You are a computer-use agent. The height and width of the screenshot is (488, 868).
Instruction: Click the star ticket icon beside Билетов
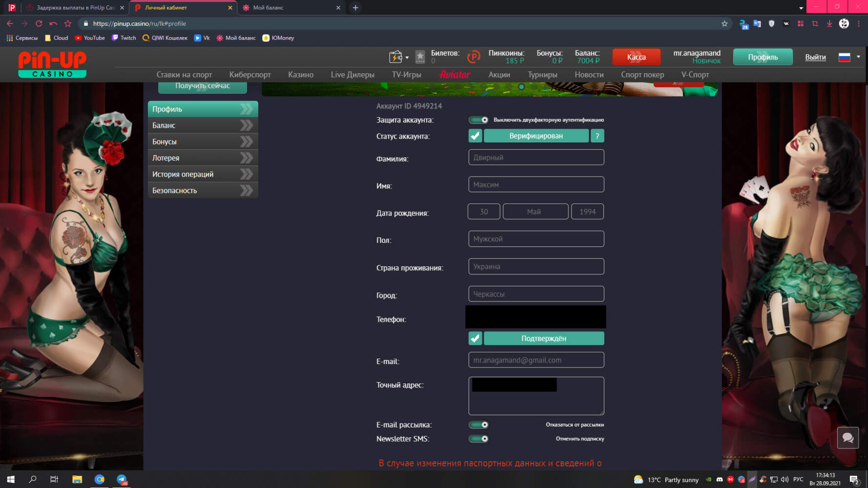click(420, 57)
